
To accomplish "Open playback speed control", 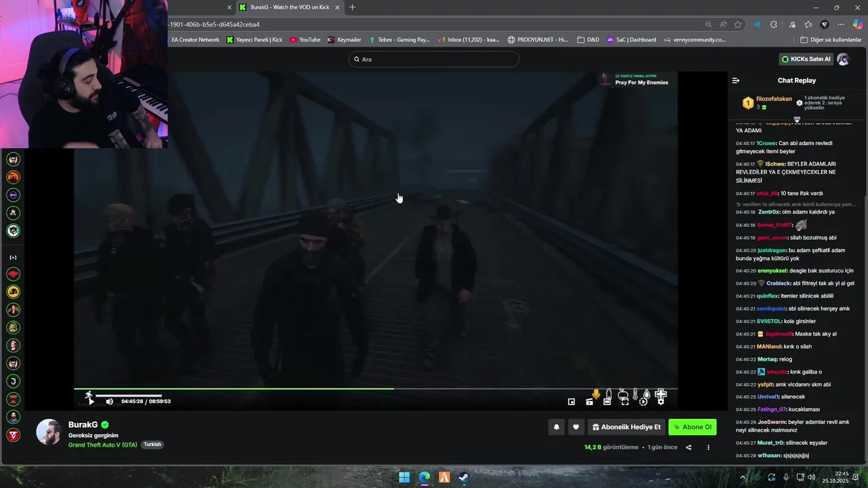I will (x=643, y=401).
